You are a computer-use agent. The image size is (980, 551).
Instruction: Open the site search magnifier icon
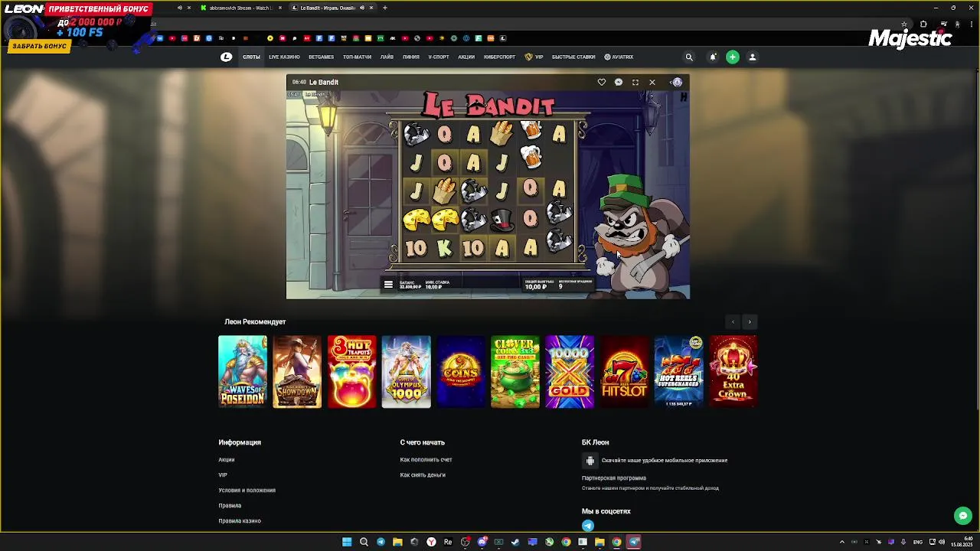click(689, 57)
